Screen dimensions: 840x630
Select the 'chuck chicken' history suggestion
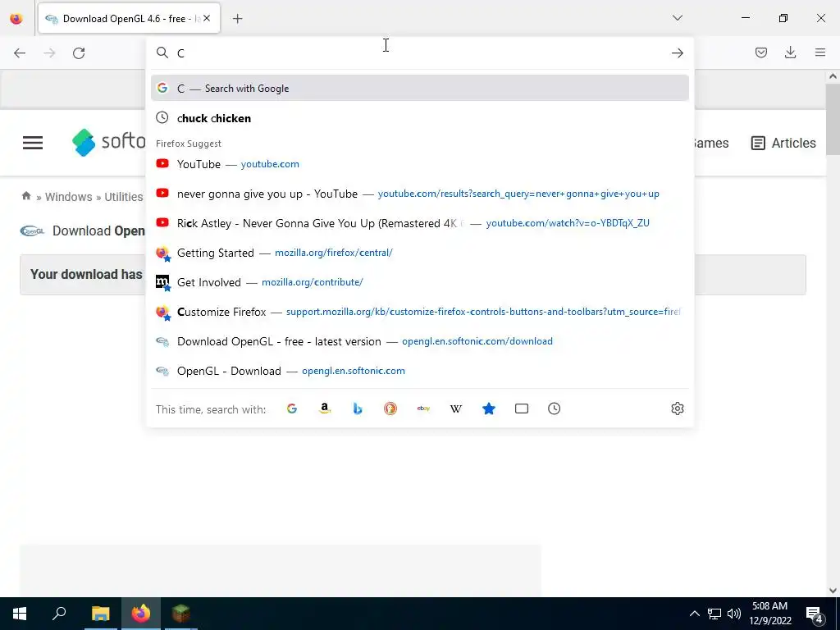(x=419, y=118)
